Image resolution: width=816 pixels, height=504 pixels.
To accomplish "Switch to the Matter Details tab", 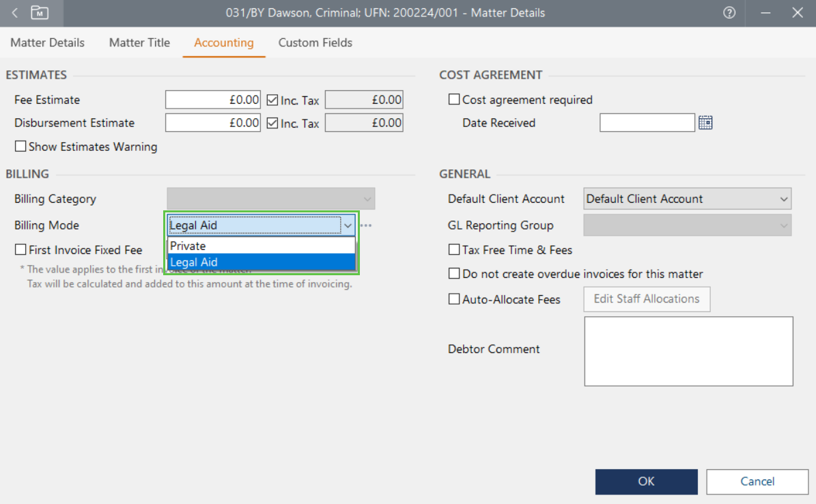I will (48, 42).
